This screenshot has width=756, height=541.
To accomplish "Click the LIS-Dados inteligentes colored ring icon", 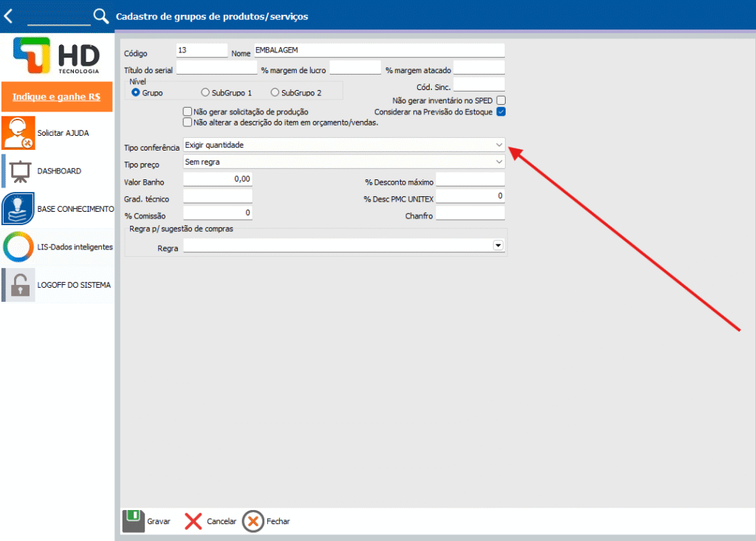I will click(18, 247).
